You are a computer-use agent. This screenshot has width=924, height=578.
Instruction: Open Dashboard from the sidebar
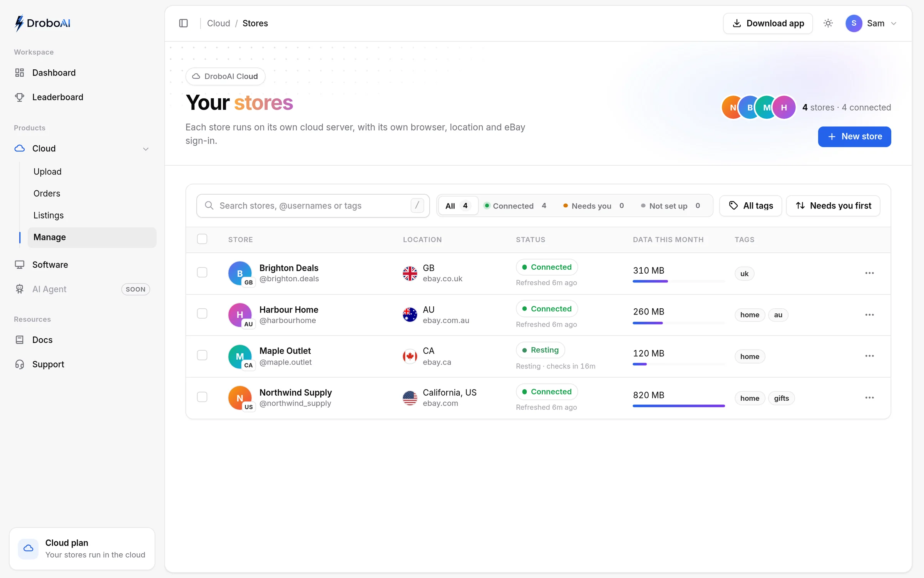(x=82, y=72)
